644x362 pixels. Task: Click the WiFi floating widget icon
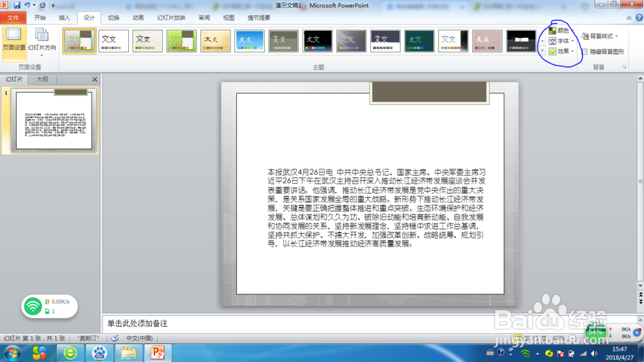[x=32, y=307]
